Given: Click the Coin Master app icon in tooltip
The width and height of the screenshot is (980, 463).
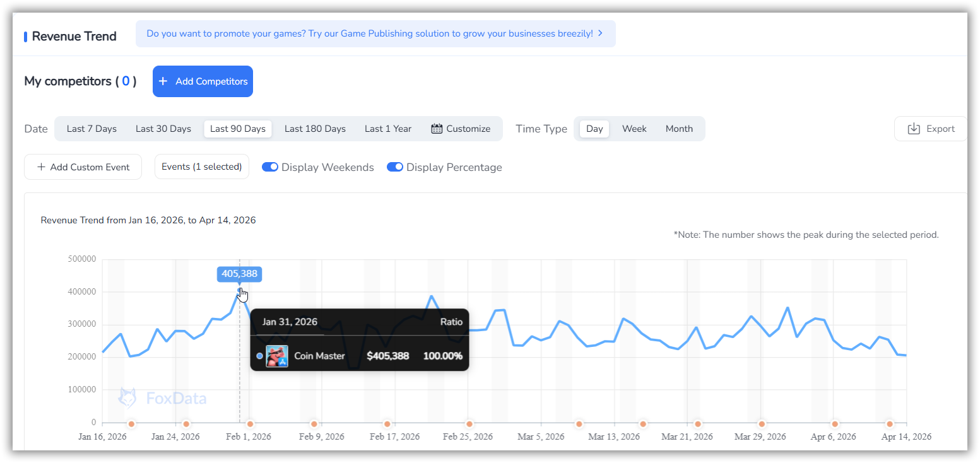Looking at the screenshot, I should pos(276,355).
